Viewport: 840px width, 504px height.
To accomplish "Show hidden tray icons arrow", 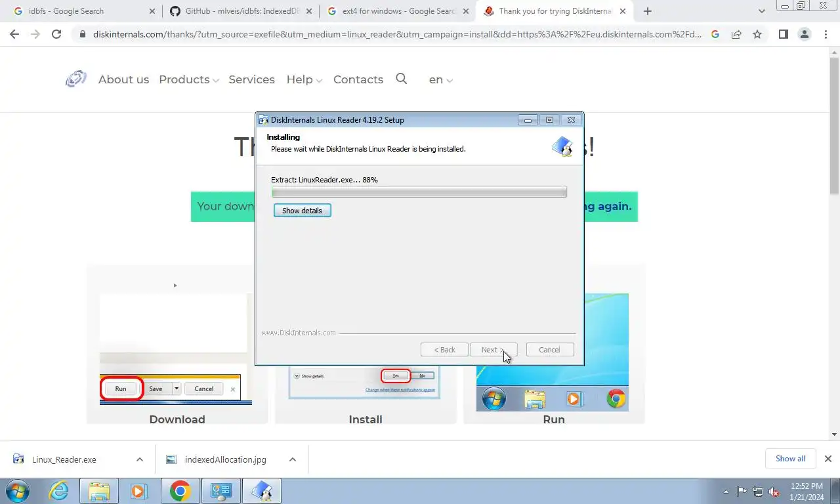I will pos(726,492).
